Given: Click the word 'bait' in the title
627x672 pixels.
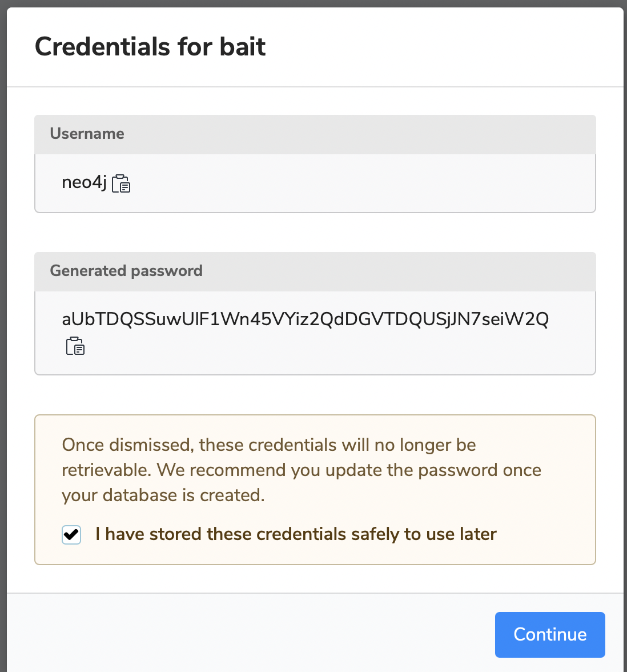Looking at the screenshot, I should (243, 47).
